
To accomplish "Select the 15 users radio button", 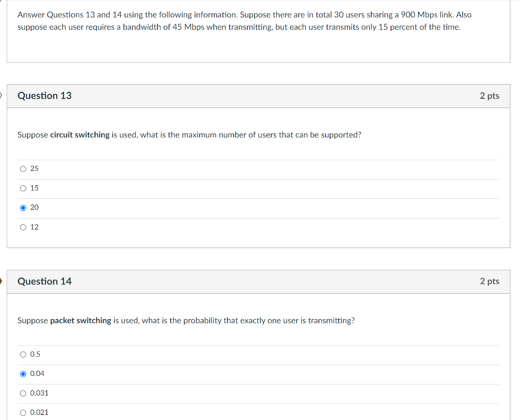I will tap(23, 188).
